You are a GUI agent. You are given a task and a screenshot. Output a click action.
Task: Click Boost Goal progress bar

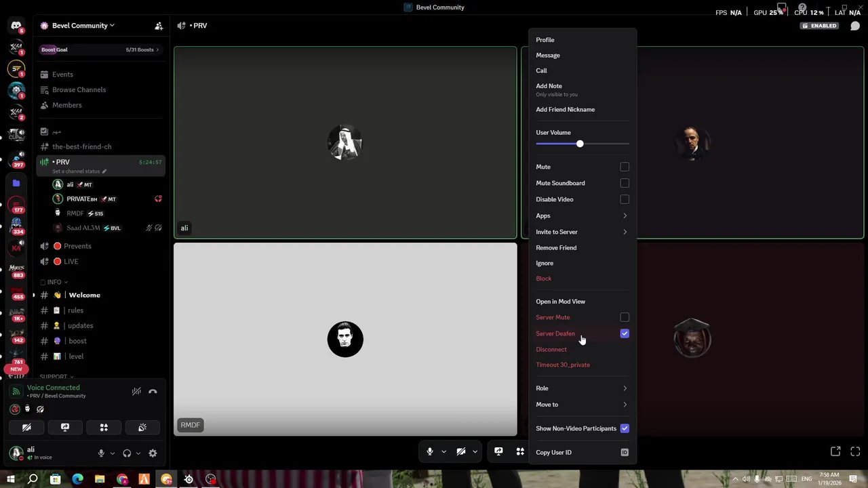click(100, 49)
